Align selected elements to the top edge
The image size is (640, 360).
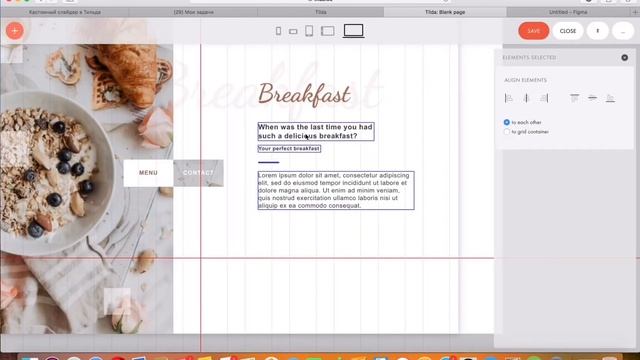[575, 98]
